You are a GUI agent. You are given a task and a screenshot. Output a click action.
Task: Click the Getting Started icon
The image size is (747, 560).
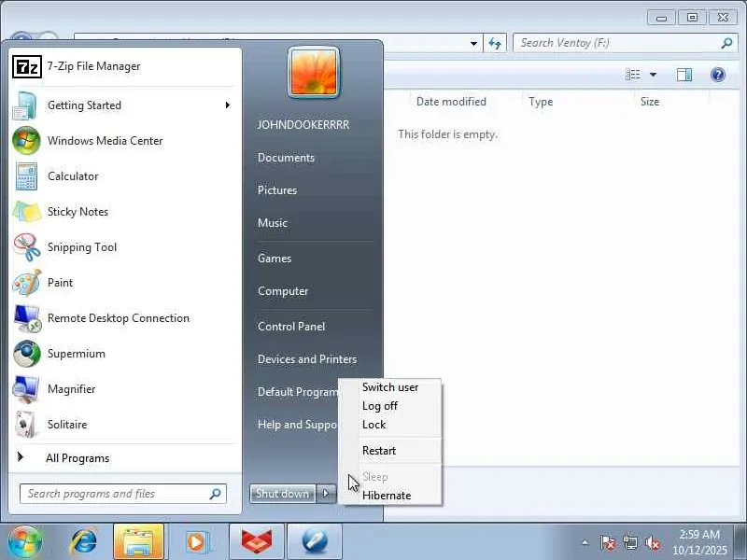pos(25,105)
